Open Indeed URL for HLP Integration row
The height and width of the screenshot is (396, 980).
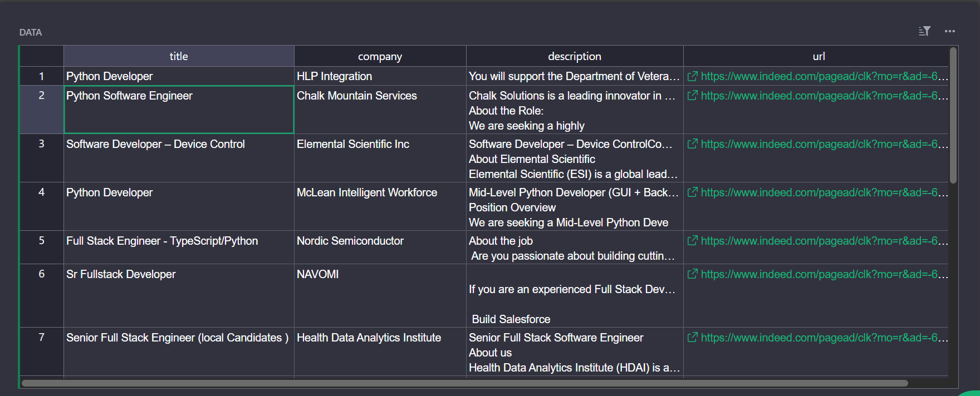tap(824, 76)
